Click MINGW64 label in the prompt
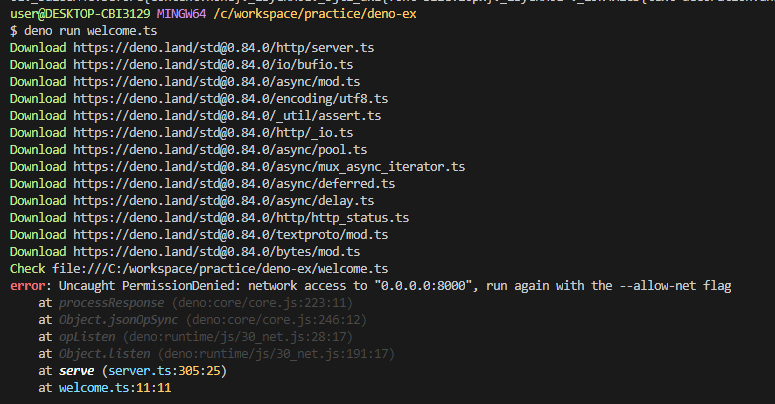 click(x=181, y=14)
